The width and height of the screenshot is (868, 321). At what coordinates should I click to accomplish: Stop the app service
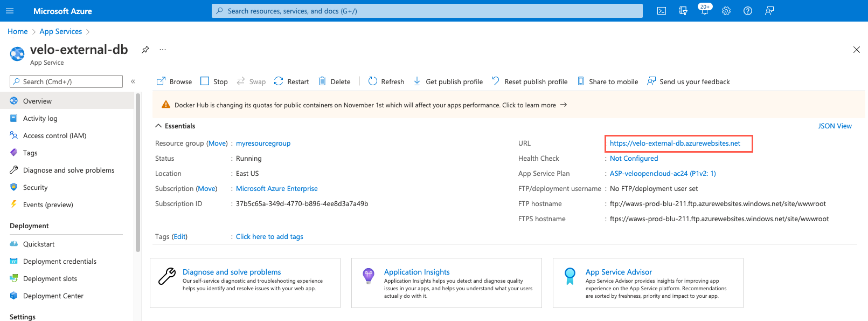(x=214, y=81)
